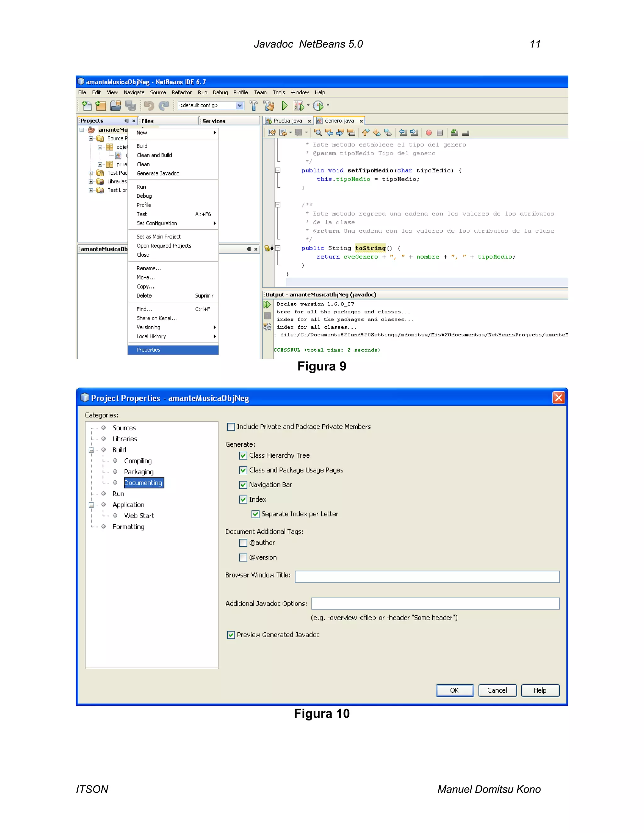Click OK in Project Properties dialog

[455, 691]
